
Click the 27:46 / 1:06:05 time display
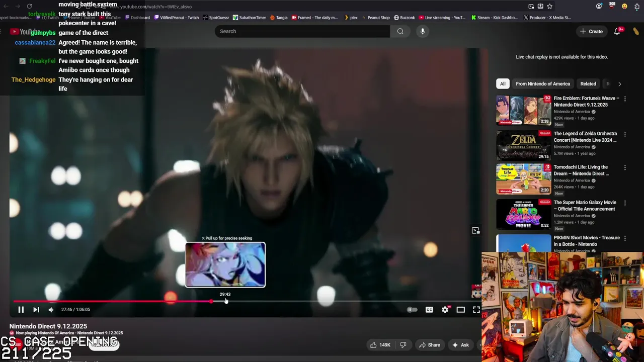[75, 310]
